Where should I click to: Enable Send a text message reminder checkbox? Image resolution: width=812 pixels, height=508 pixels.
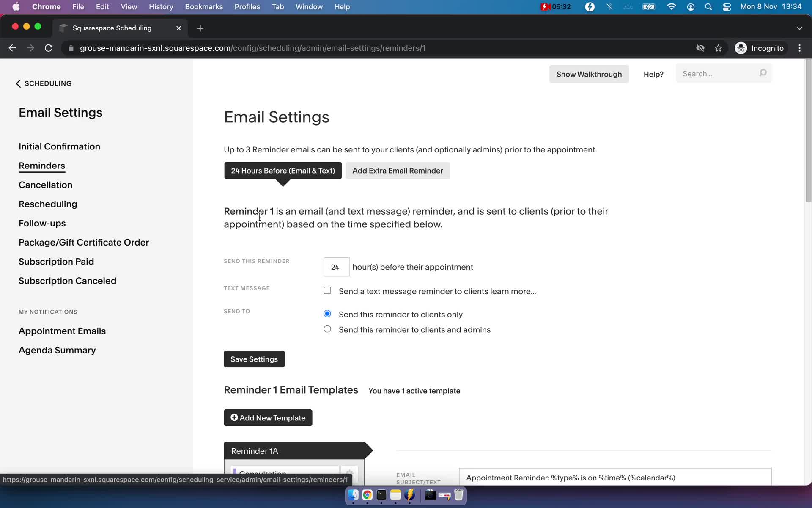[327, 290]
